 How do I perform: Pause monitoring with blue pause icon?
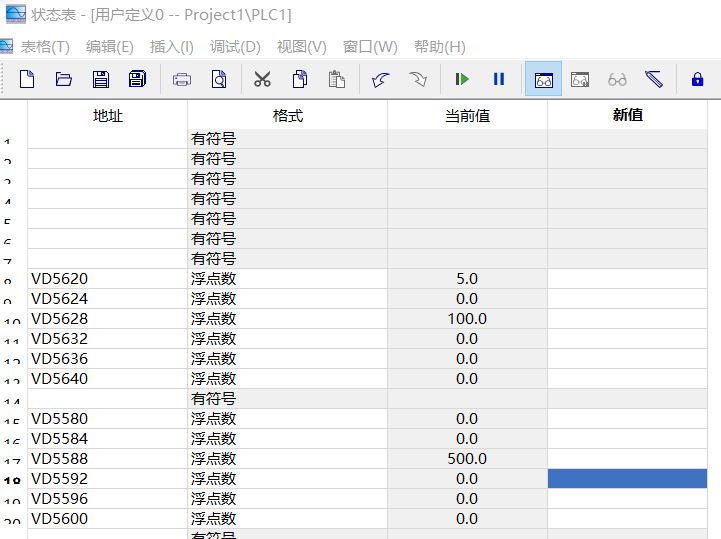coord(498,80)
